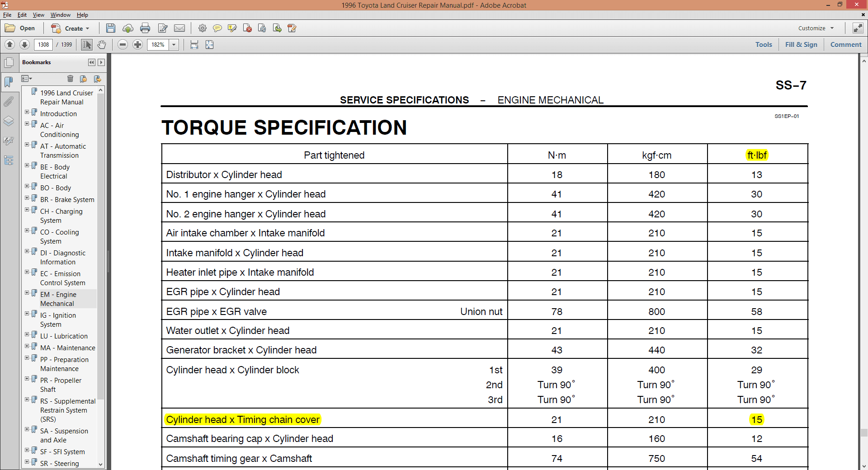Go to the previous page with the up arrow

[x=9, y=44]
